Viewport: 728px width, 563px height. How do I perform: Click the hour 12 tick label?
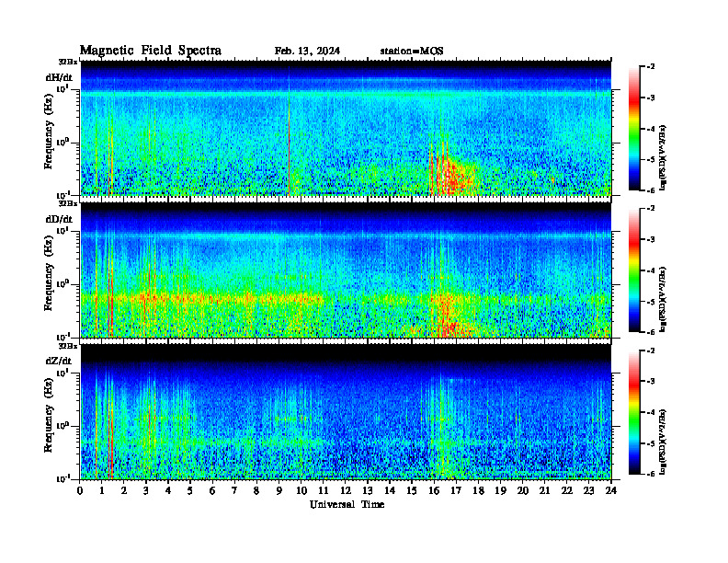click(x=346, y=490)
